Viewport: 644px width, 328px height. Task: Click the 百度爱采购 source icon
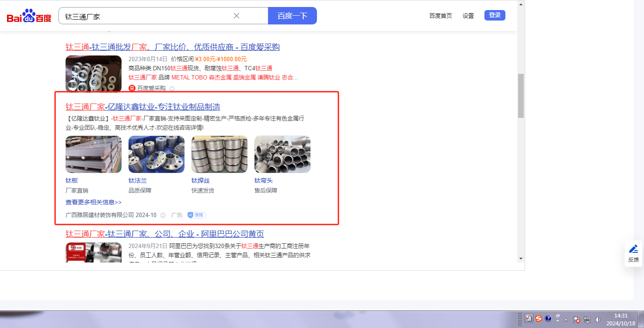132,88
